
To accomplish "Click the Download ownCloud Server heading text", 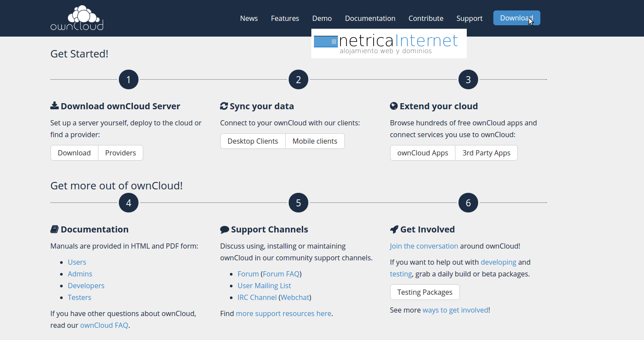I will [121, 106].
